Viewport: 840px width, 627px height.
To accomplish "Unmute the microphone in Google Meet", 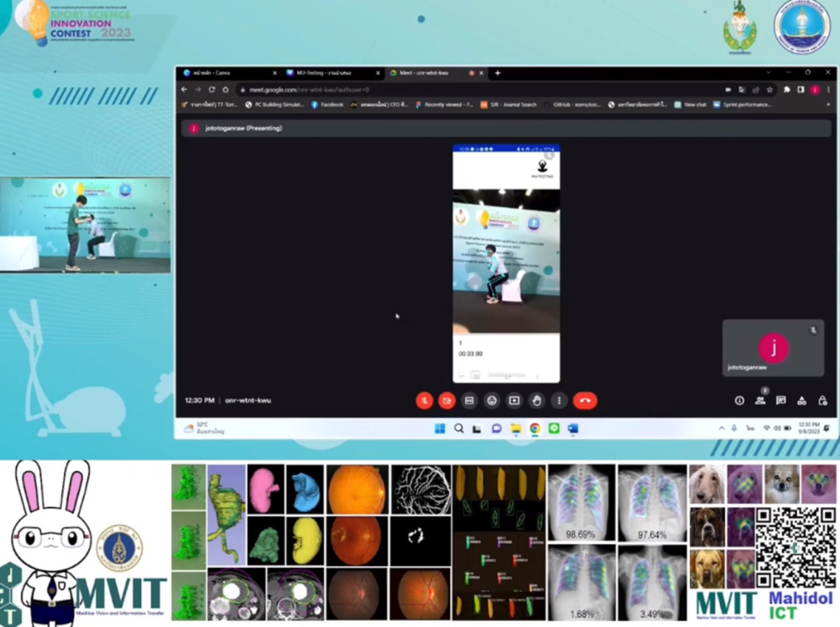I will coord(424,401).
